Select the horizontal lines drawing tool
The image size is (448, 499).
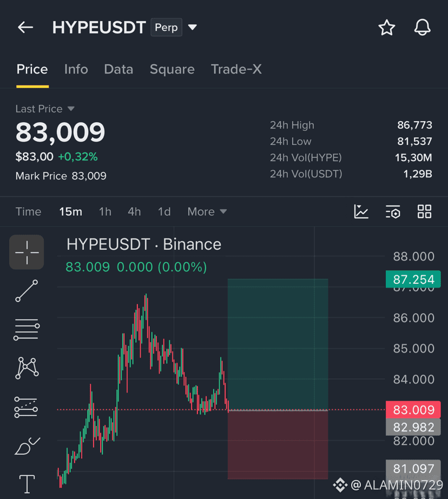(x=27, y=329)
